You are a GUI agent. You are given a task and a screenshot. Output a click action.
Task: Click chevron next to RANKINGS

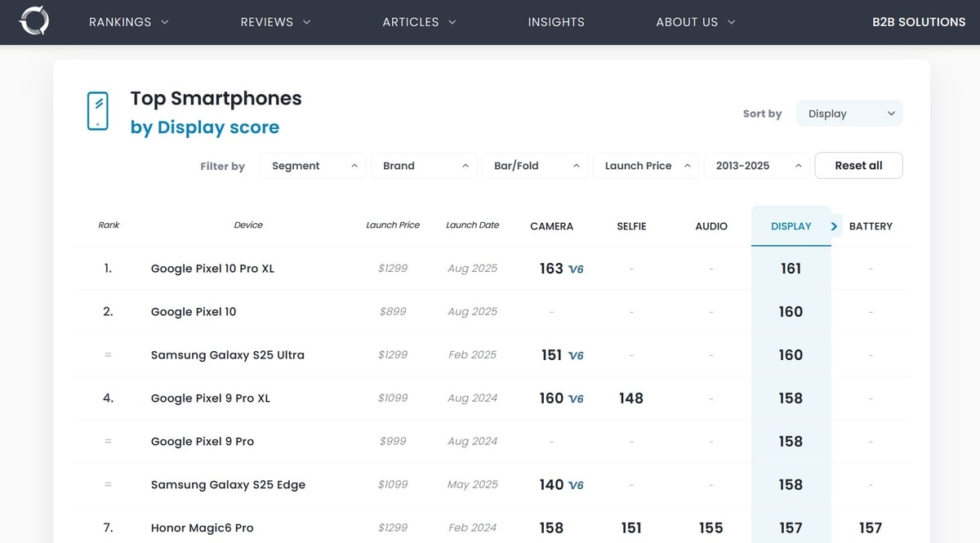(165, 22)
